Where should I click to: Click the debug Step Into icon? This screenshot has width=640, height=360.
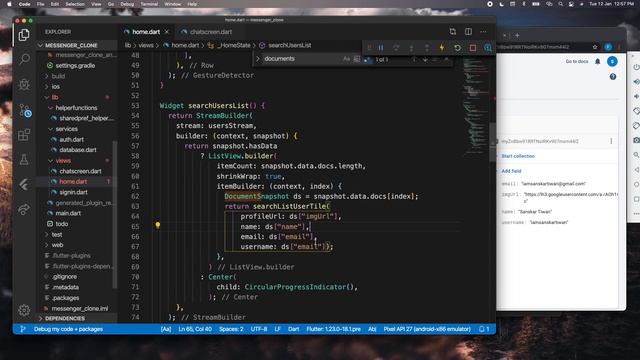point(411,48)
